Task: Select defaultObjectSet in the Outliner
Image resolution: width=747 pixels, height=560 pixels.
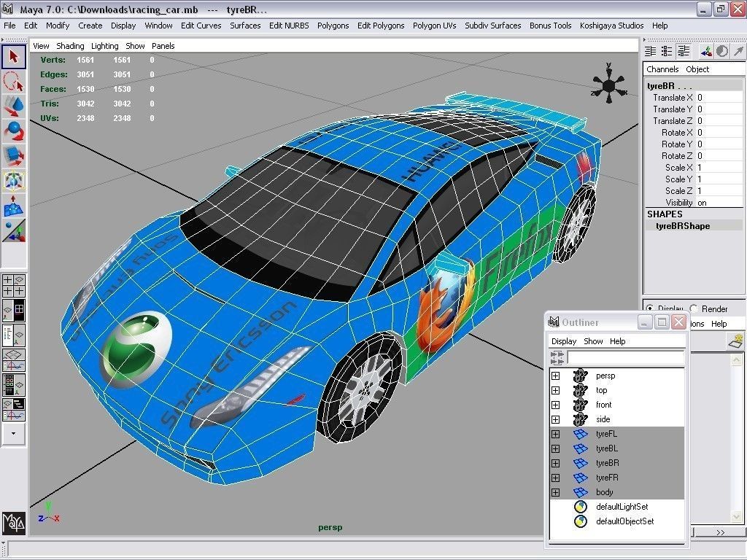Action: click(624, 521)
